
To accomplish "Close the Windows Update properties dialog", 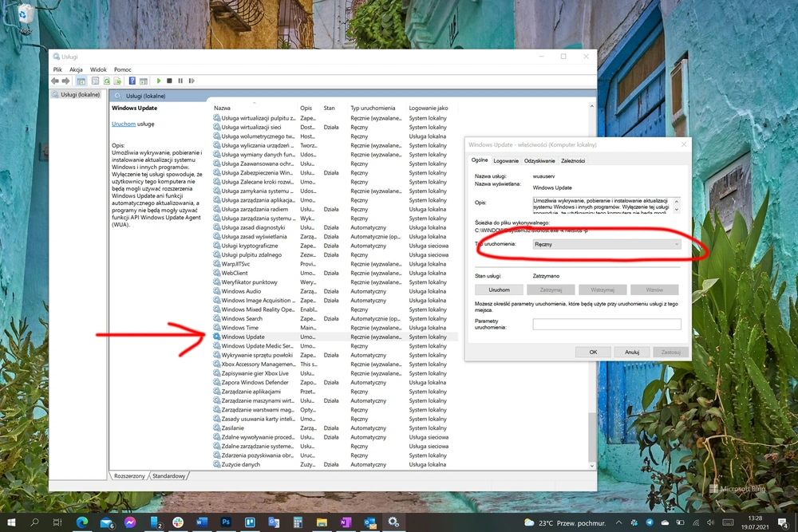I will pos(684,144).
